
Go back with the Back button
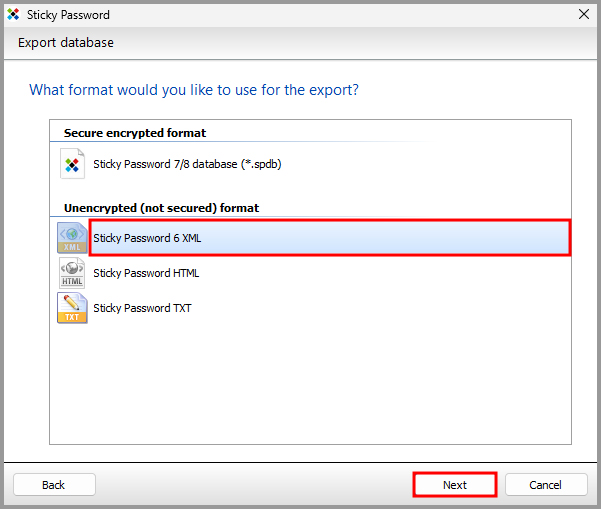click(54, 485)
